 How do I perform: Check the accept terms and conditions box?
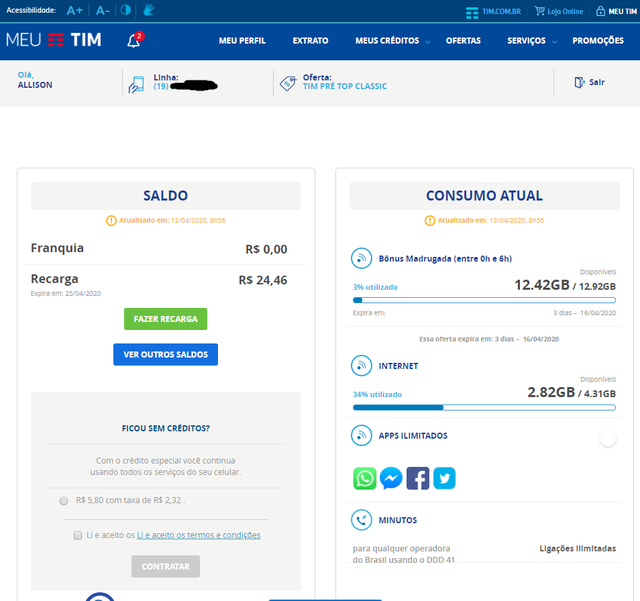pos(78,535)
